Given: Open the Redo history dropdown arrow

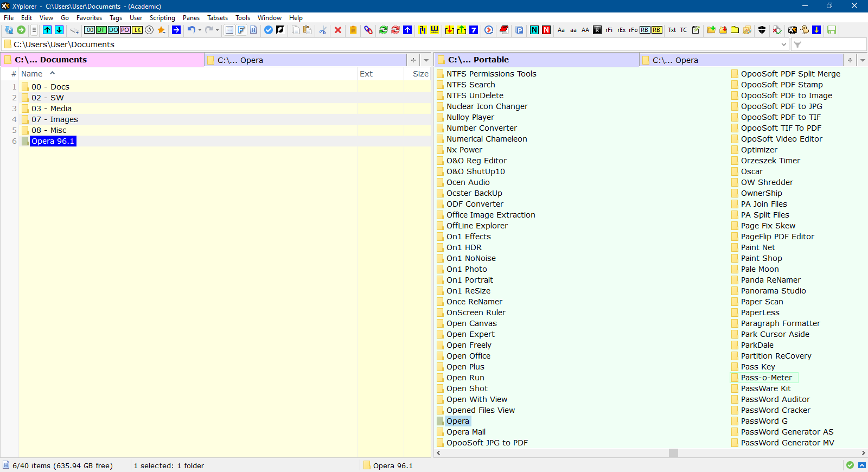Looking at the screenshot, I should (217, 30).
